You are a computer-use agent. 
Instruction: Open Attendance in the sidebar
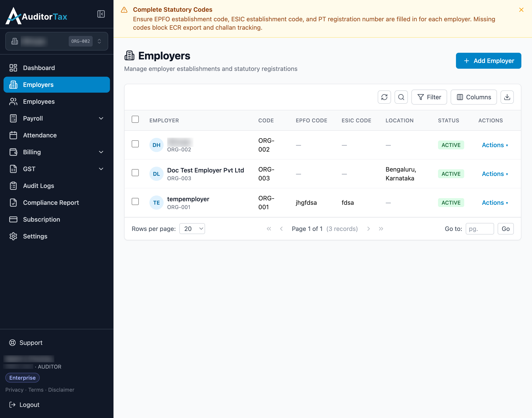pos(57,135)
